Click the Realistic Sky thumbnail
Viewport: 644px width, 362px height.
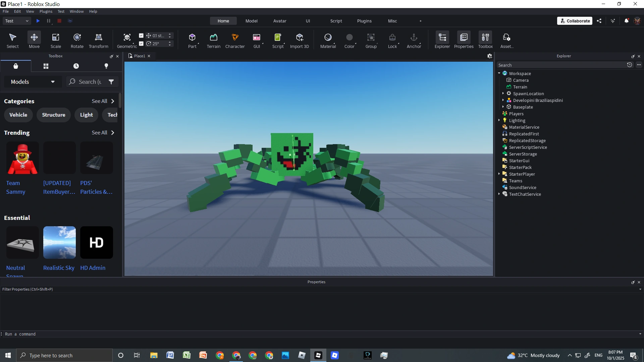[59, 242]
